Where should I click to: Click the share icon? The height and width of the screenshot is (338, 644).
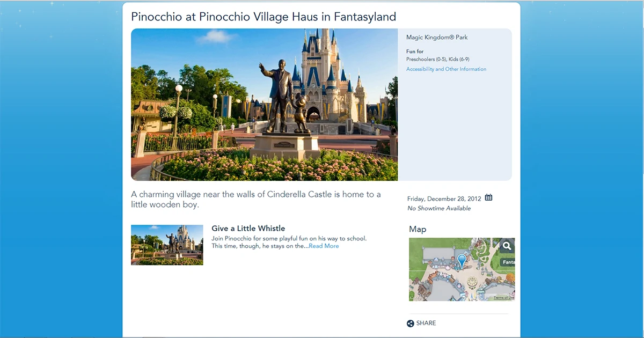coord(411,324)
